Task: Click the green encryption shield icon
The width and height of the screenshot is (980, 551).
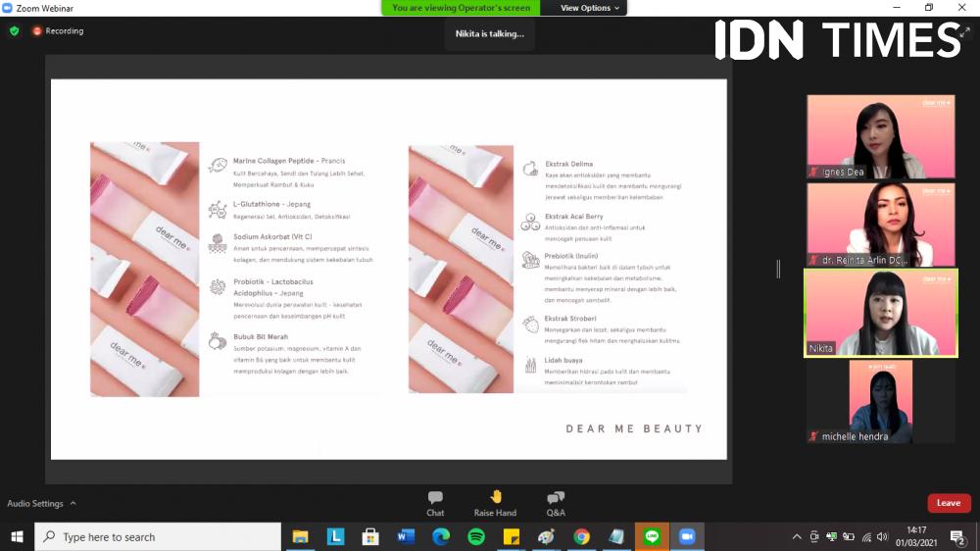Action: pyautogui.click(x=15, y=30)
